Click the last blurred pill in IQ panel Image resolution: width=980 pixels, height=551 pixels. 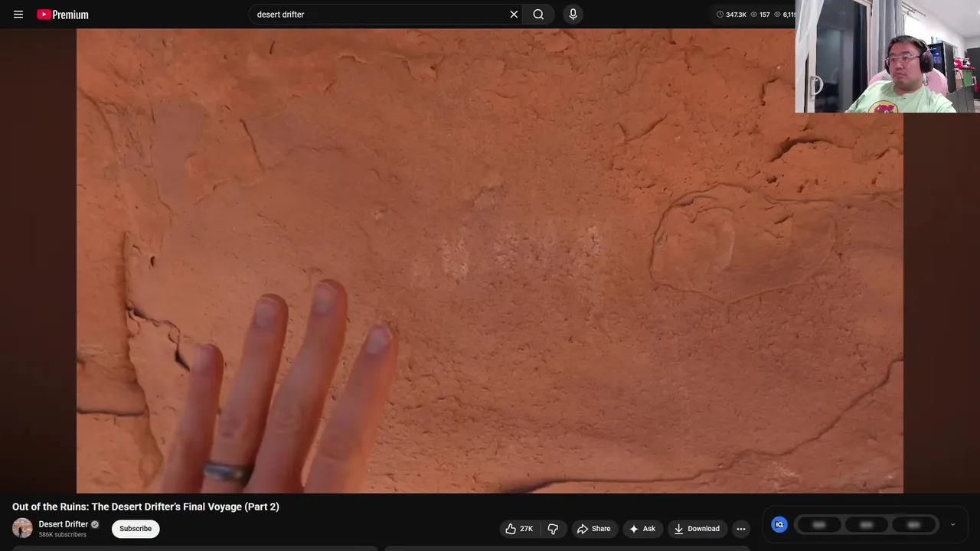pos(914,525)
